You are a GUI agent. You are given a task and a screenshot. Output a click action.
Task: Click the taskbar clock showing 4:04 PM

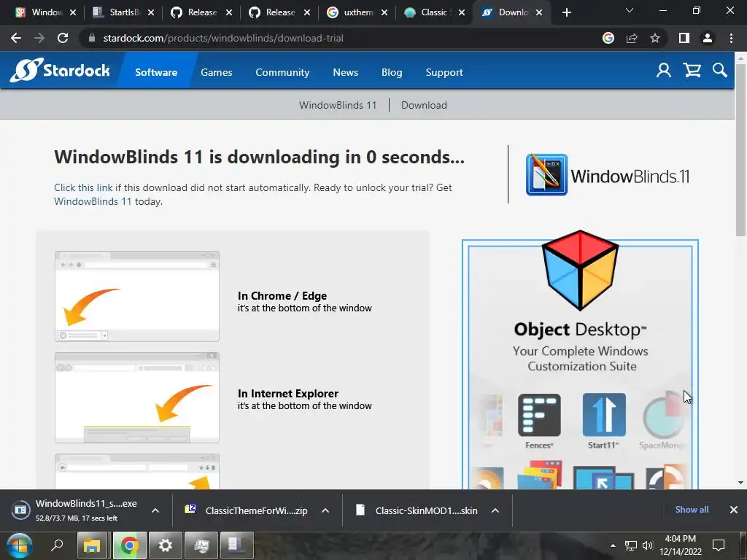[681, 545]
